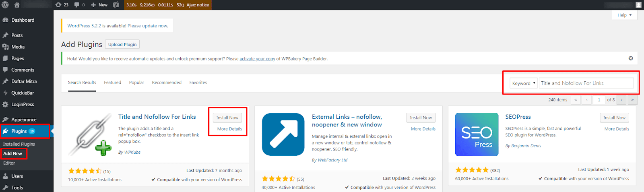
Task: Click the Please update now link
Action: [147, 26]
